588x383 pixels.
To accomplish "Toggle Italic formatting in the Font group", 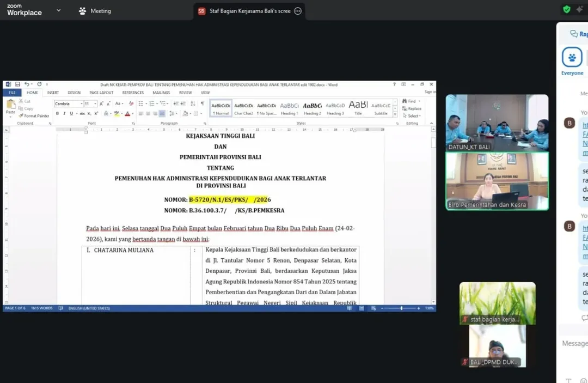I will (64, 113).
